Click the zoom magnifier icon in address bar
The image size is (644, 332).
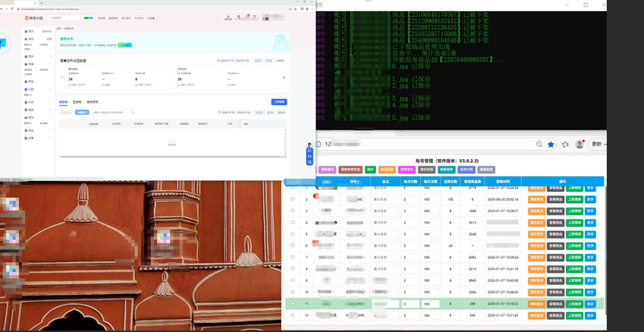[x=539, y=145]
